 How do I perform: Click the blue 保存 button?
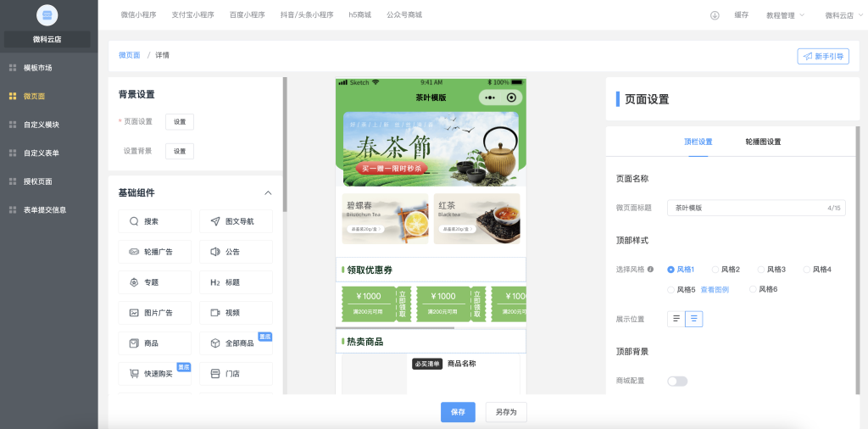[458, 412]
